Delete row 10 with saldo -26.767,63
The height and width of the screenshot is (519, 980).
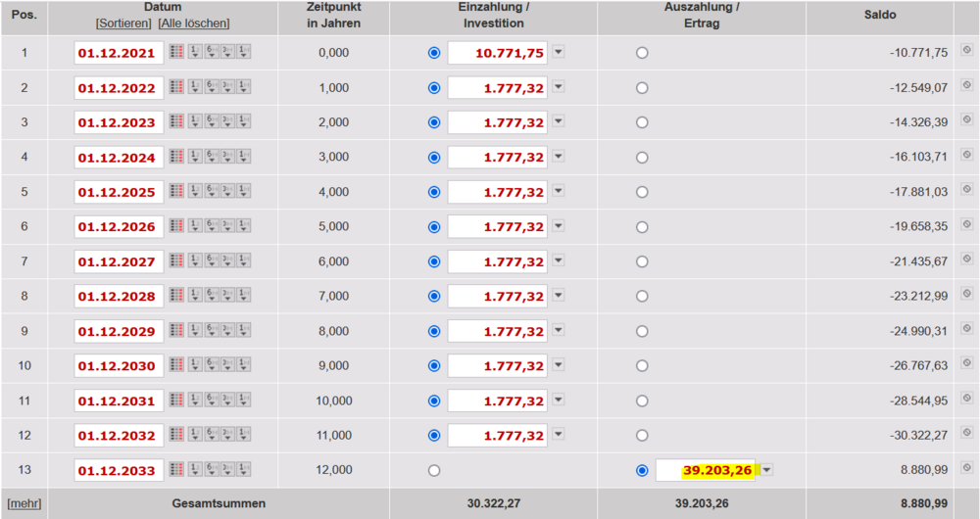(966, 362)
